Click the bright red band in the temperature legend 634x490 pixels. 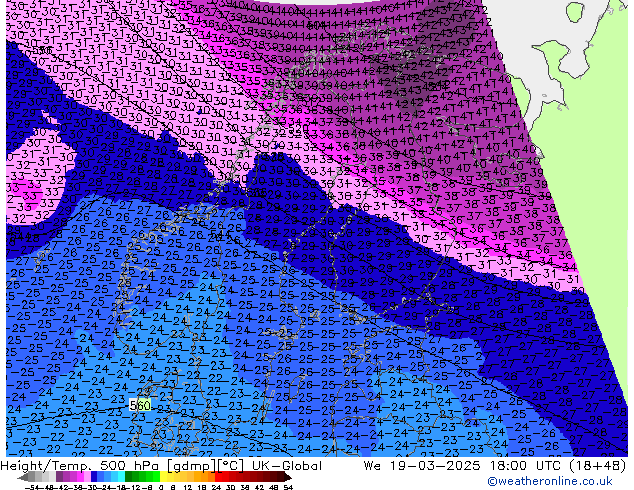pos(219,477)
